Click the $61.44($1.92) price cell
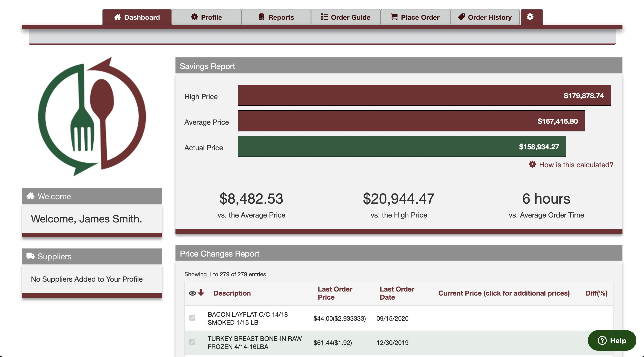The height and width of the screenshot is (357, 644). click(333, 342)
